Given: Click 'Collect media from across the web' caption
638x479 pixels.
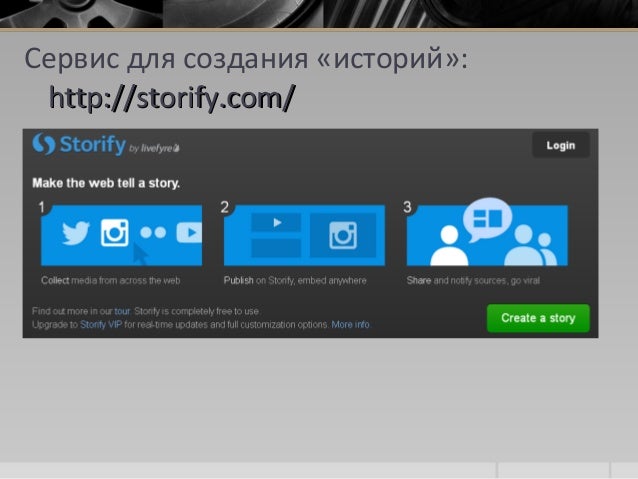Looking at the screenshot, I should [111, 280].
